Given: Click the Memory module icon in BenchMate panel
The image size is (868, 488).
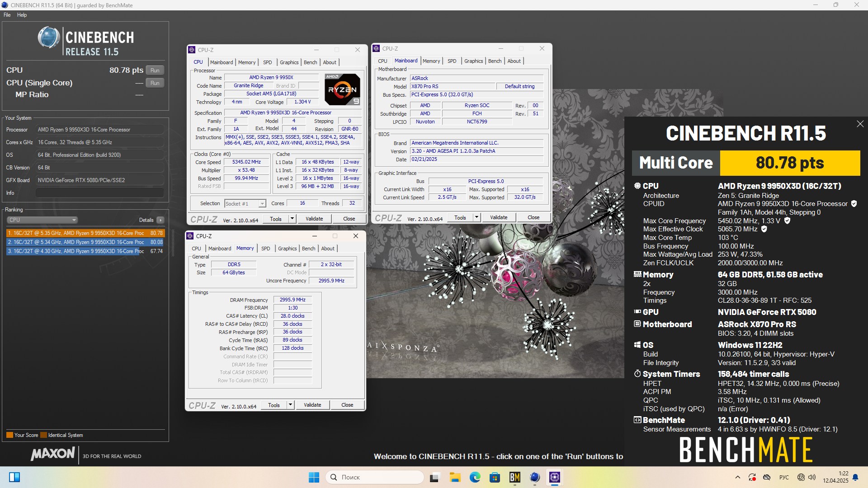Looking at the screenshot, I should coord(637,274).
